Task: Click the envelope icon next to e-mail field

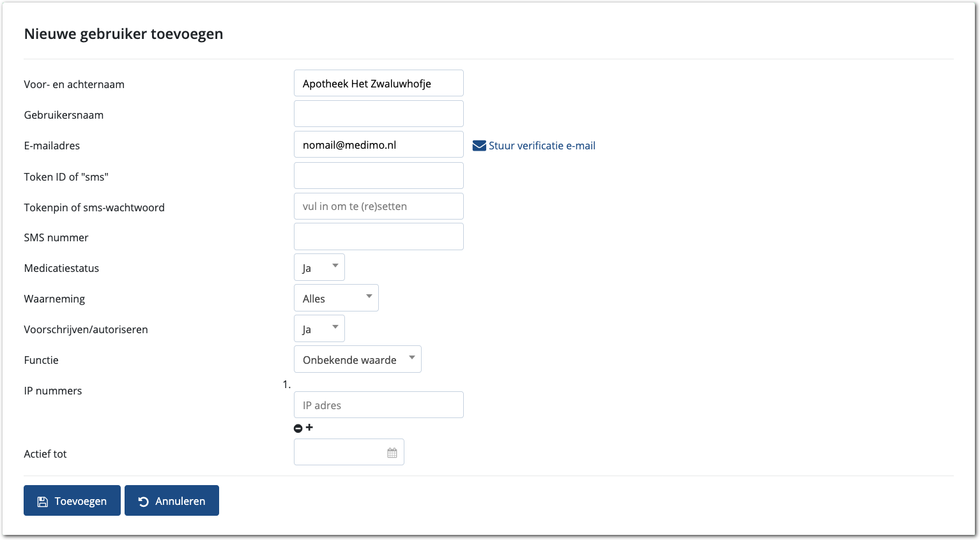Action: (x=479, y=146)
